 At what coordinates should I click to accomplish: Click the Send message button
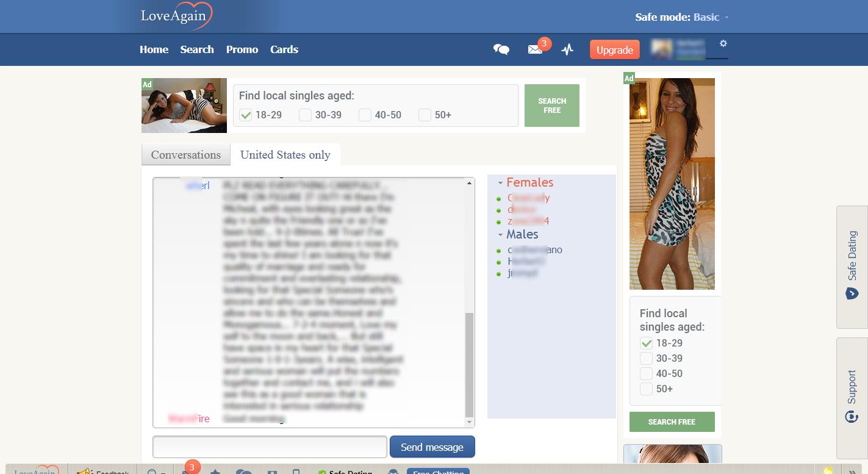click(x=432, y=447)
